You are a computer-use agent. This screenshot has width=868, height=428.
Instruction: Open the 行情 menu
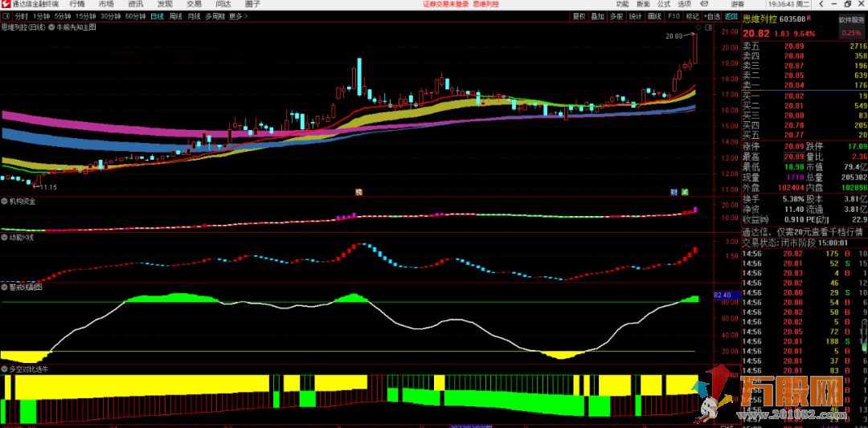(76, 4)
